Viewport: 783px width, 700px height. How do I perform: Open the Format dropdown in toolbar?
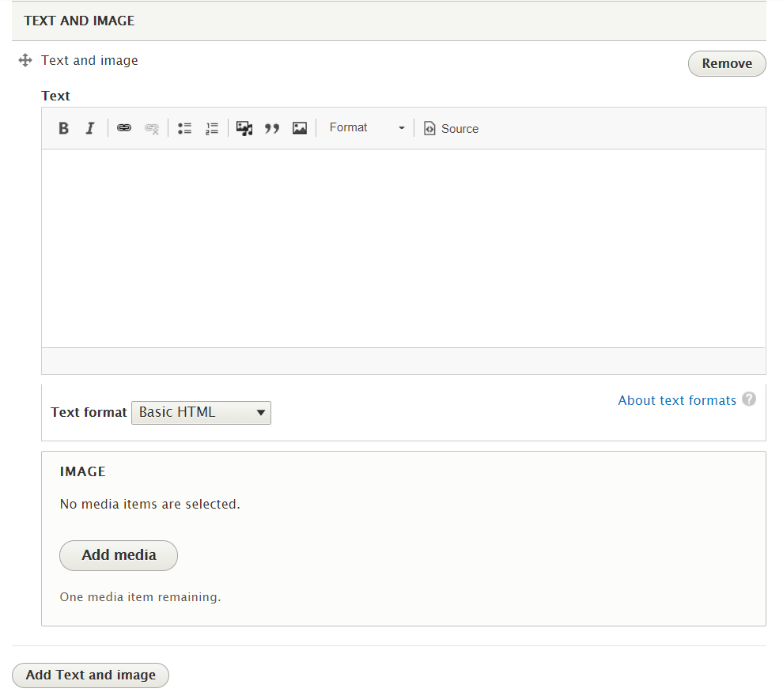[x=366, y=128]
